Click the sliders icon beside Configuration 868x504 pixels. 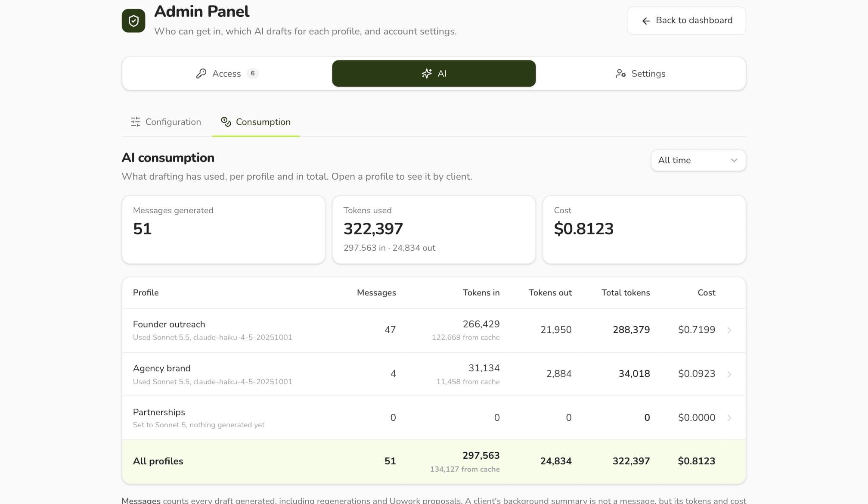click(x=136, y=122)
